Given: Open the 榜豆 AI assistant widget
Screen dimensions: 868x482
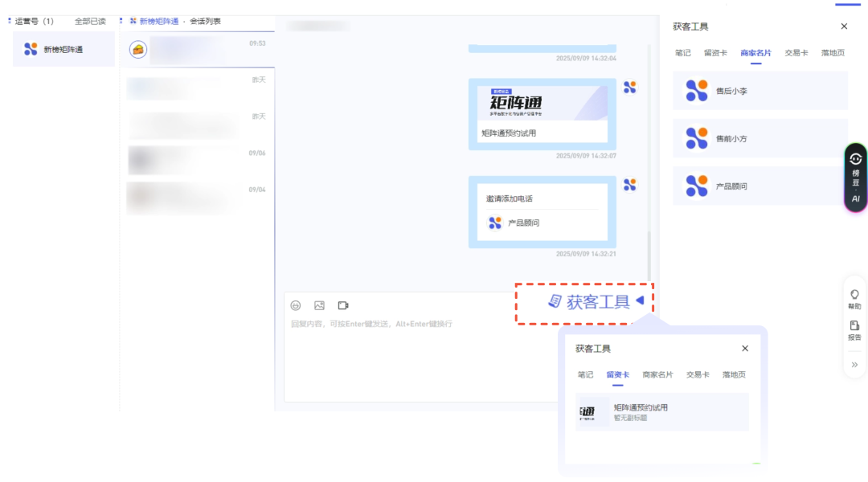Looking at the screenshot, I should (x=856, y=178).
